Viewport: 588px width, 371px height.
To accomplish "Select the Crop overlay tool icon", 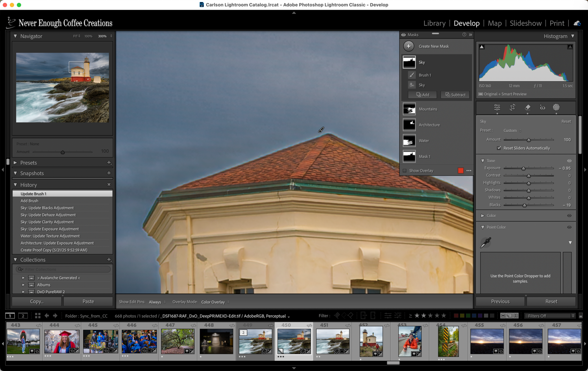I will point(512,108).
